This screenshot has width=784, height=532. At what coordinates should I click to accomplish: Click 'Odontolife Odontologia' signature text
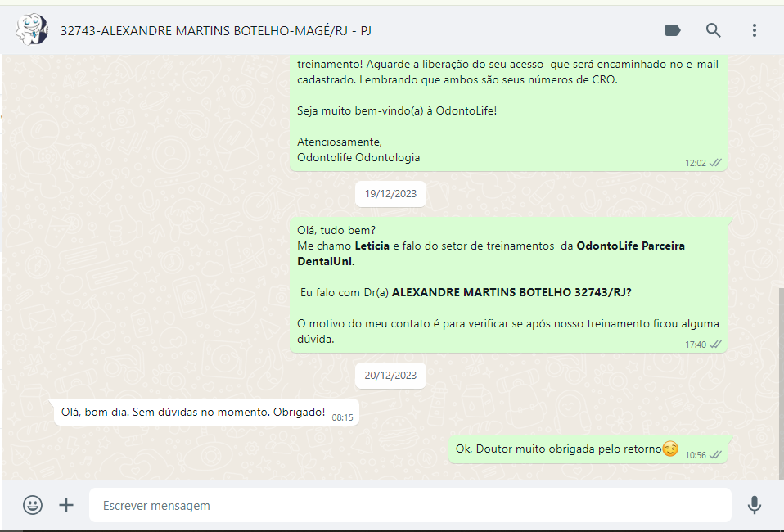coord(358,157)
